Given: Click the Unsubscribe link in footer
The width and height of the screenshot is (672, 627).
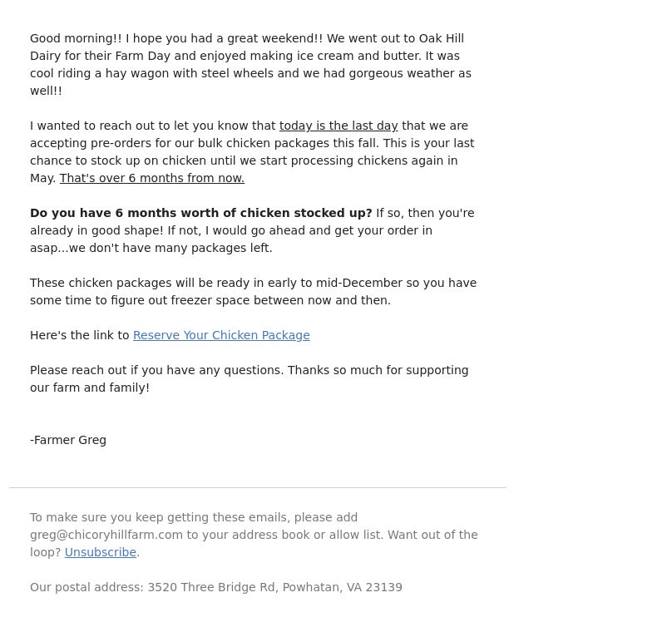Looking at the screenshot, I should point(101,552).
